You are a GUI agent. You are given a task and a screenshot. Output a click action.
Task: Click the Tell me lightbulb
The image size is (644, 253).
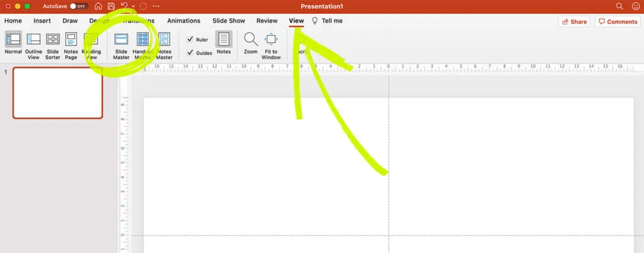point(315,21)
